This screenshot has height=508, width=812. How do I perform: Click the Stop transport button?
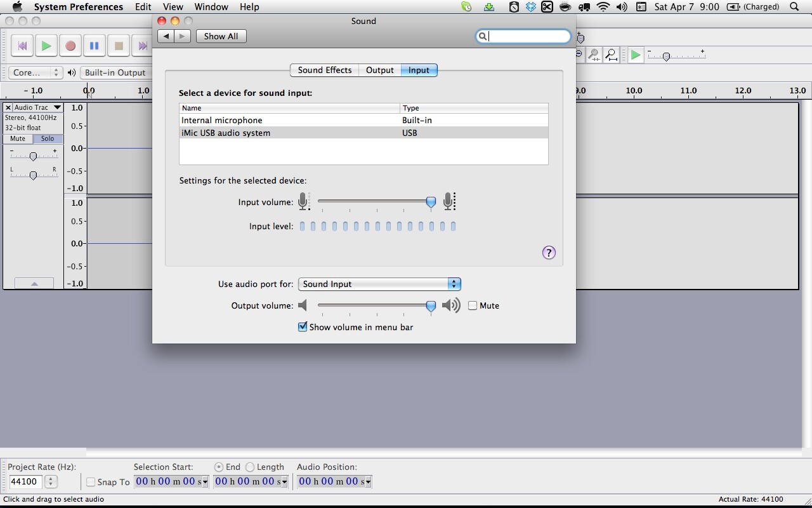(x=119, y=46)
